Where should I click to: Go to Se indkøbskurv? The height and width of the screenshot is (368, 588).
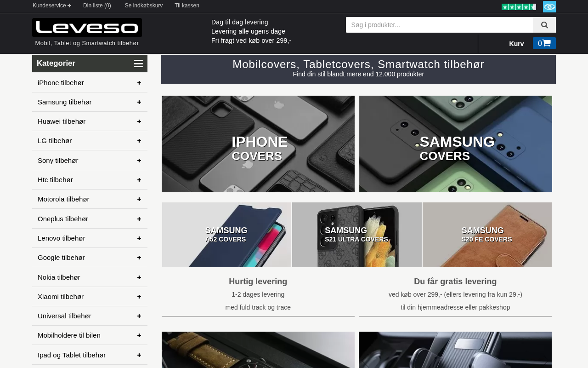[x=144, y=6]
